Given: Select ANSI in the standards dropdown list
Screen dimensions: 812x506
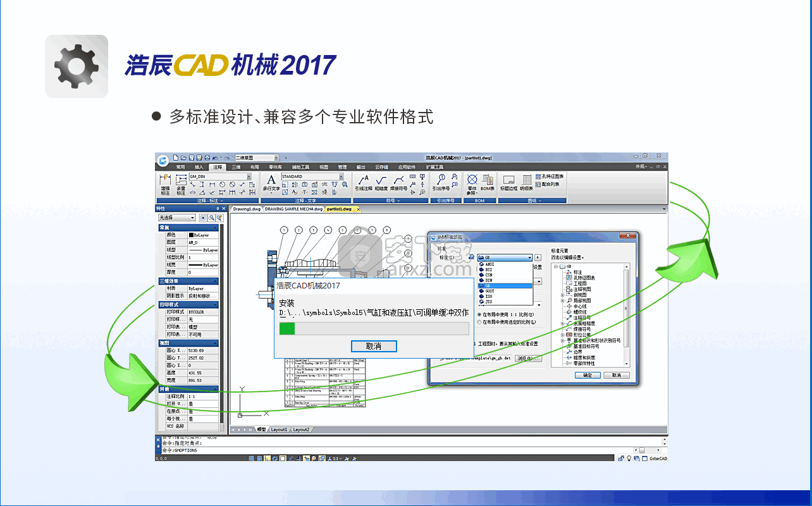Looking at the screenshot, I should click(x=505, y=264).
